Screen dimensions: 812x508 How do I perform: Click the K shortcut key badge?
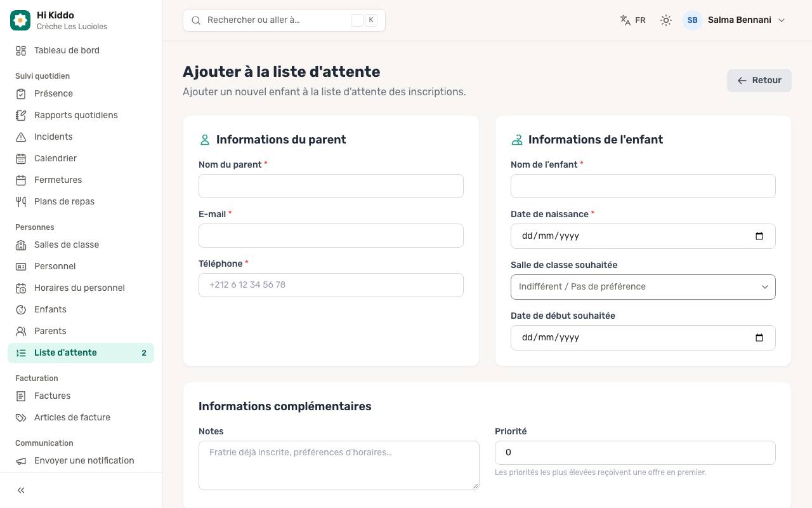click(371, 20)
